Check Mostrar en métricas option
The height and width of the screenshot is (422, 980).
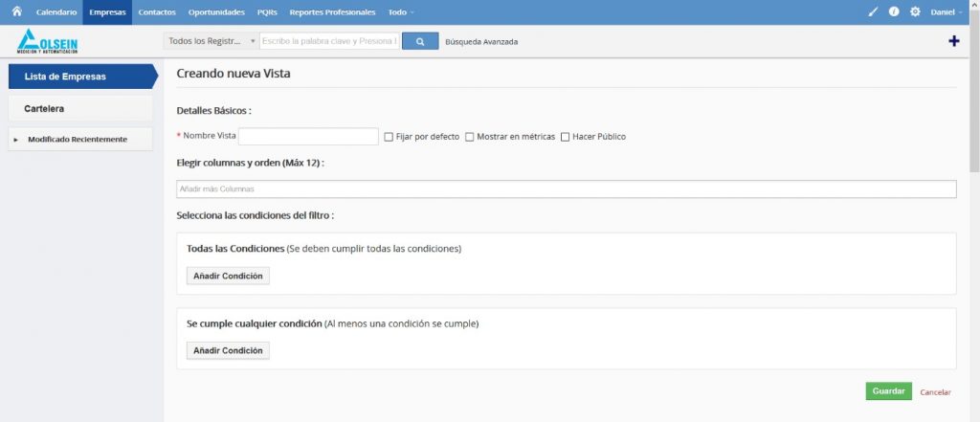click(470, 137)
